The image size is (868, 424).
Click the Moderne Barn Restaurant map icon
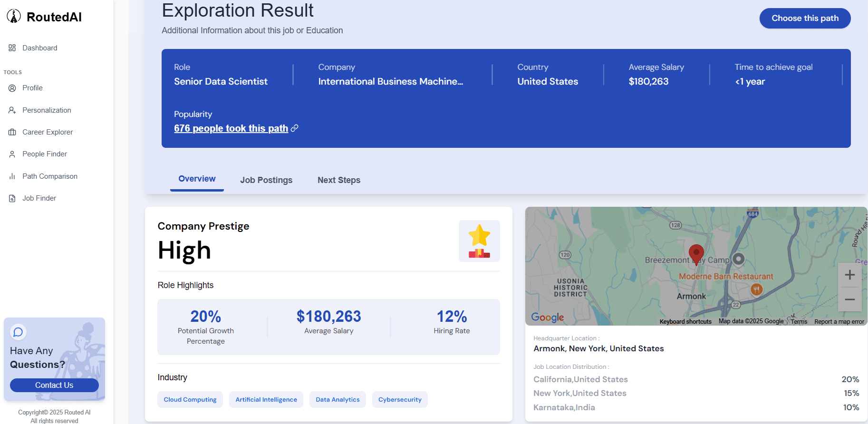(x=756, y=289)
